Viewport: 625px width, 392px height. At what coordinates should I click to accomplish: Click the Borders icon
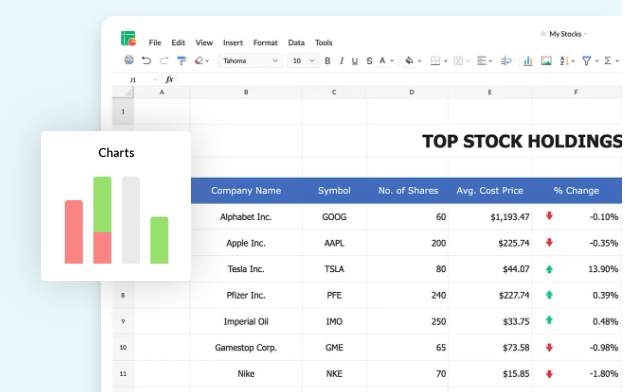point(435,61)
